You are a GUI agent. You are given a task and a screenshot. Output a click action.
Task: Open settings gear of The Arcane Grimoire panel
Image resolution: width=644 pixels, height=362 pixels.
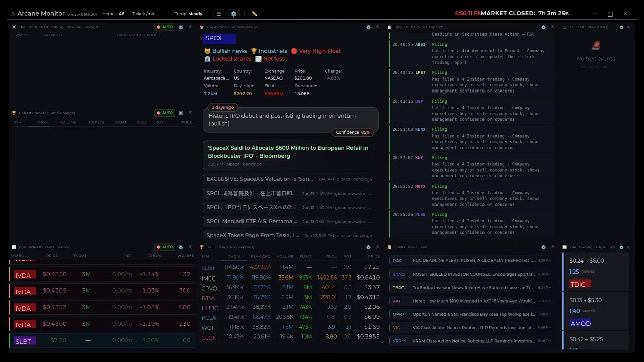tap(368, 27)
